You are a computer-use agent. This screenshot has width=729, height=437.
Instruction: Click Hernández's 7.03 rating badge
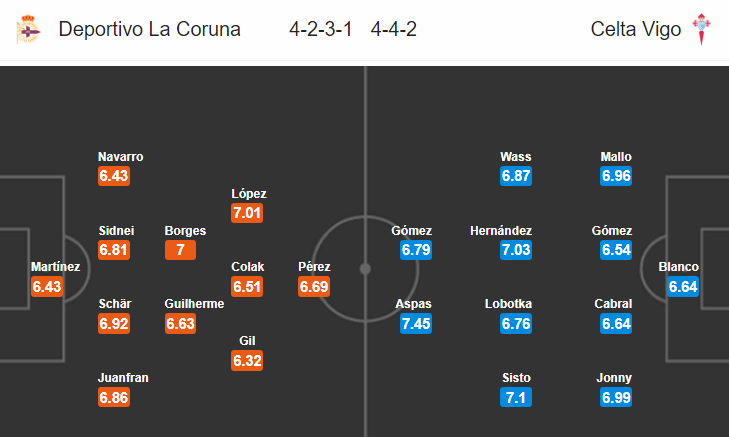click(x=516, y=250)
